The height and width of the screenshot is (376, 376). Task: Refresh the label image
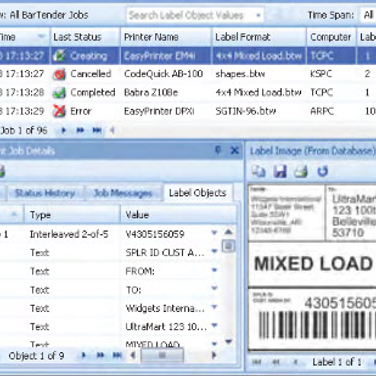(x=322, y=171)
